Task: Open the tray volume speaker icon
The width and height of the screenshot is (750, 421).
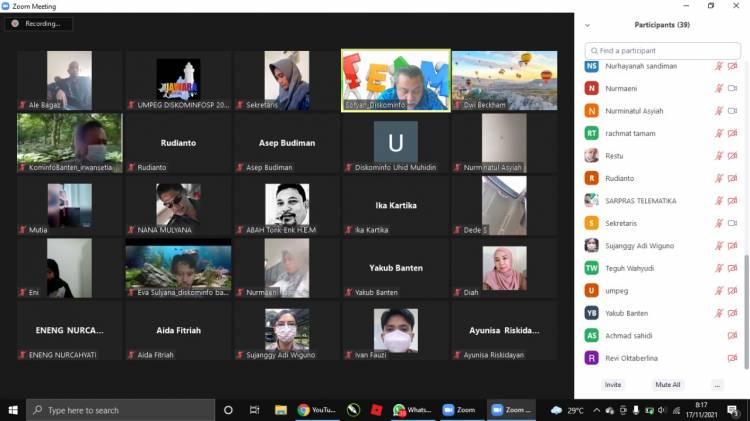Action: tap(662, 410)
